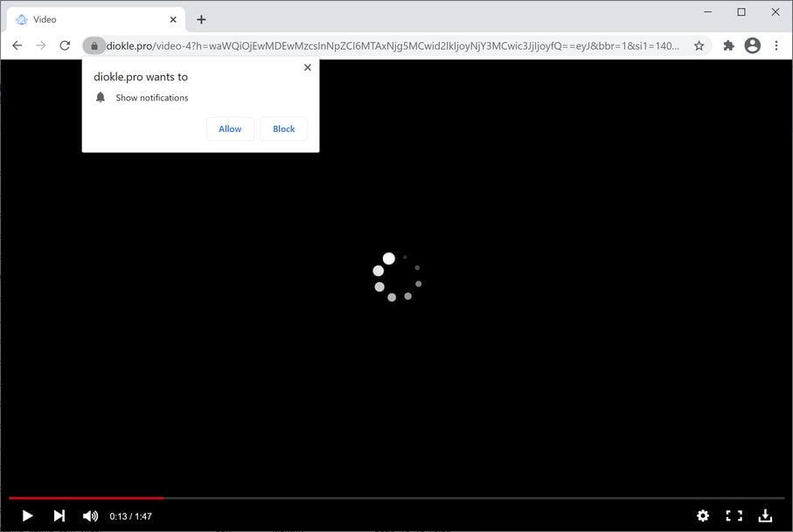Switch to the Video tab
The image size is (793, 532).
pos(87,18)
